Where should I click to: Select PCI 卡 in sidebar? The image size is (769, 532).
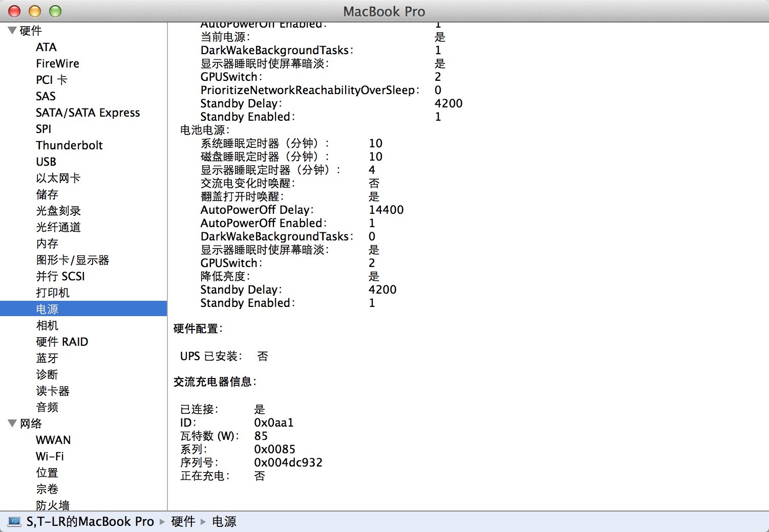(52, 80)
